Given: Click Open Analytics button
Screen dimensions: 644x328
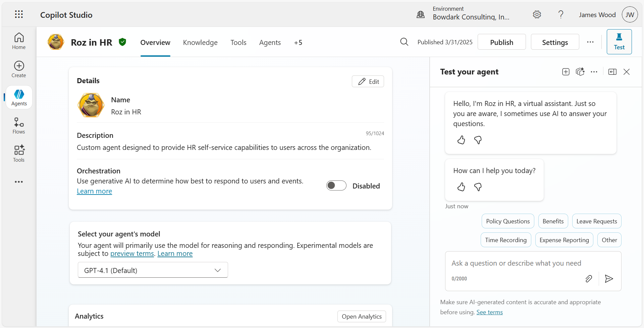Looking at the screenshot, I should click(x=362, y=317).
